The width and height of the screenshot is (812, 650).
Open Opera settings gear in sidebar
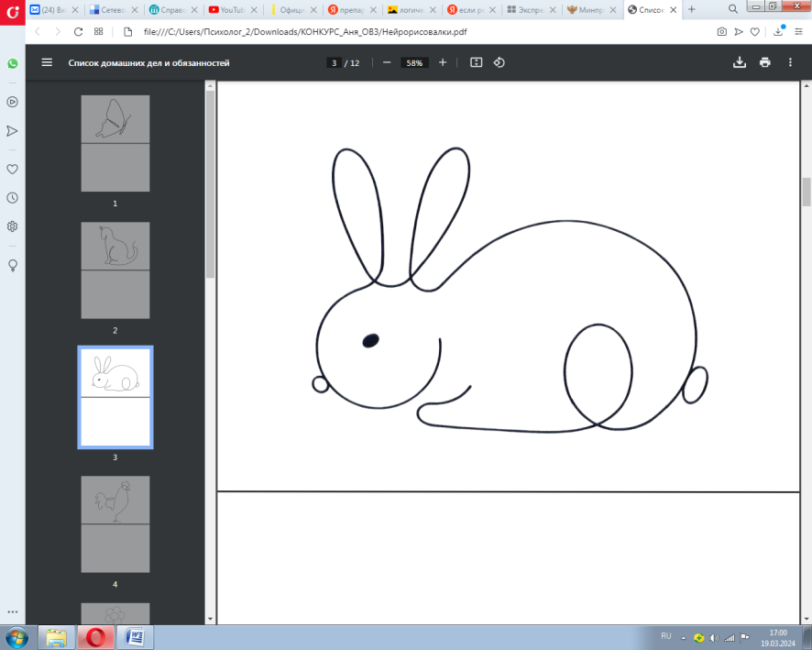coord(13,226)
